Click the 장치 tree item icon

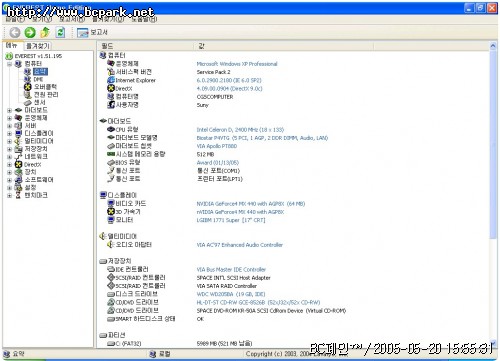click(x=19, y=172)
